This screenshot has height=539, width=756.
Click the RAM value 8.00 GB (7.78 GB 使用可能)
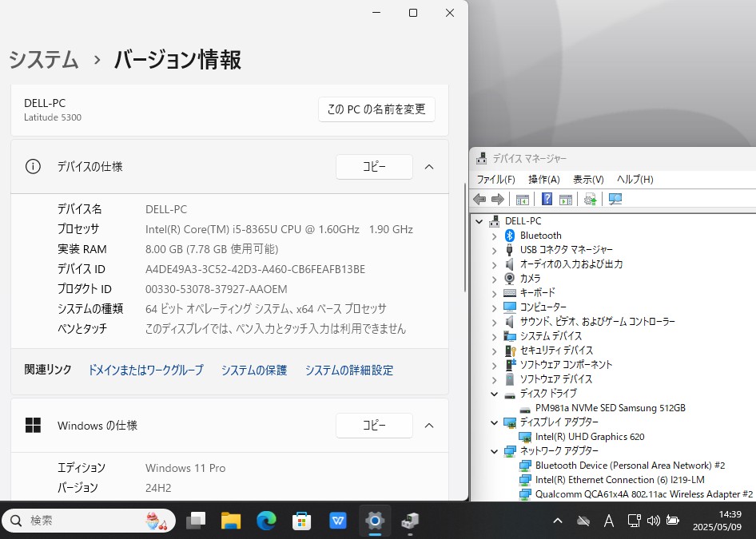click(x=212, y=249)
